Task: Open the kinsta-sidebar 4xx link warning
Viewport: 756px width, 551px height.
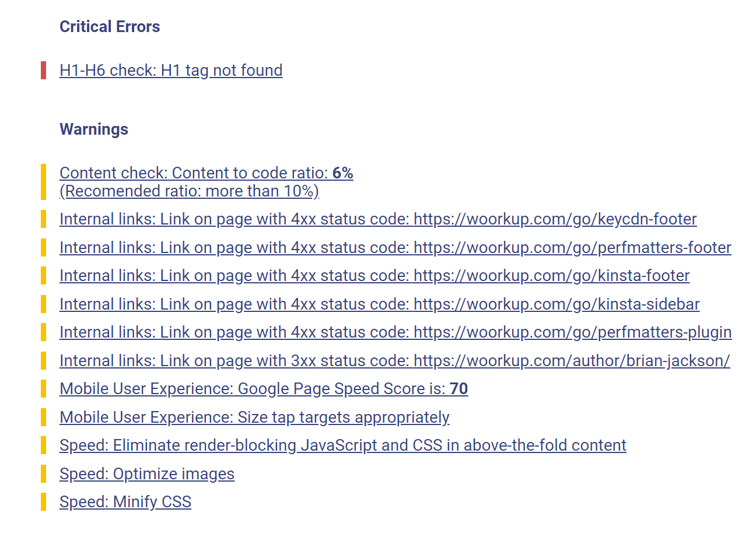Action: [380, 304]
